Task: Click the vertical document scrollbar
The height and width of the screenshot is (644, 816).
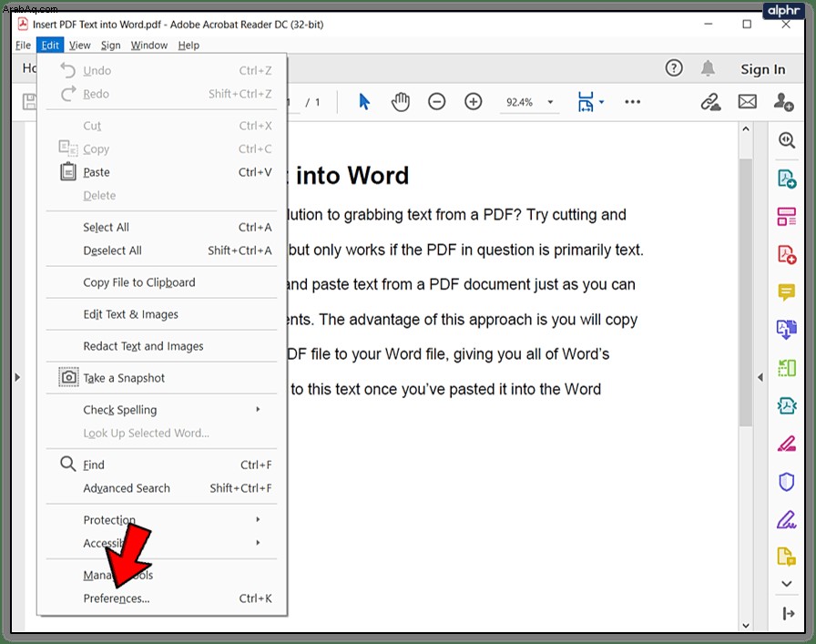Action: click(x=746, y=291)
